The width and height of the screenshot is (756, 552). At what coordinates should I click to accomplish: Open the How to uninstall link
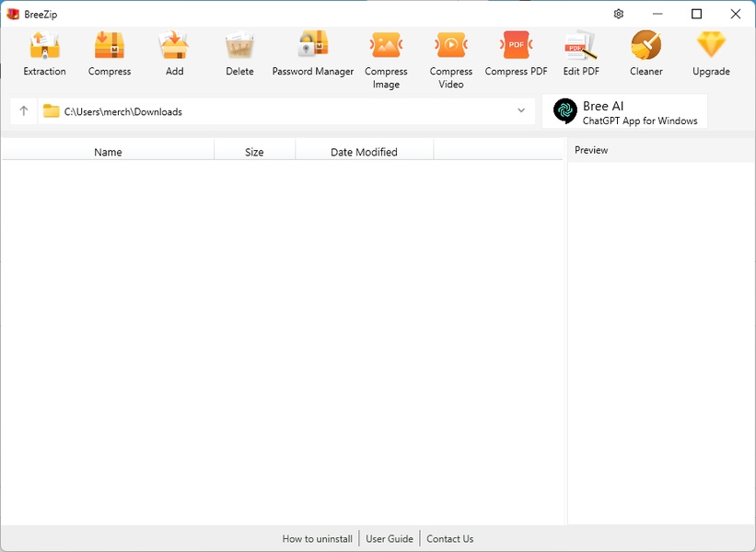(317, 539)
